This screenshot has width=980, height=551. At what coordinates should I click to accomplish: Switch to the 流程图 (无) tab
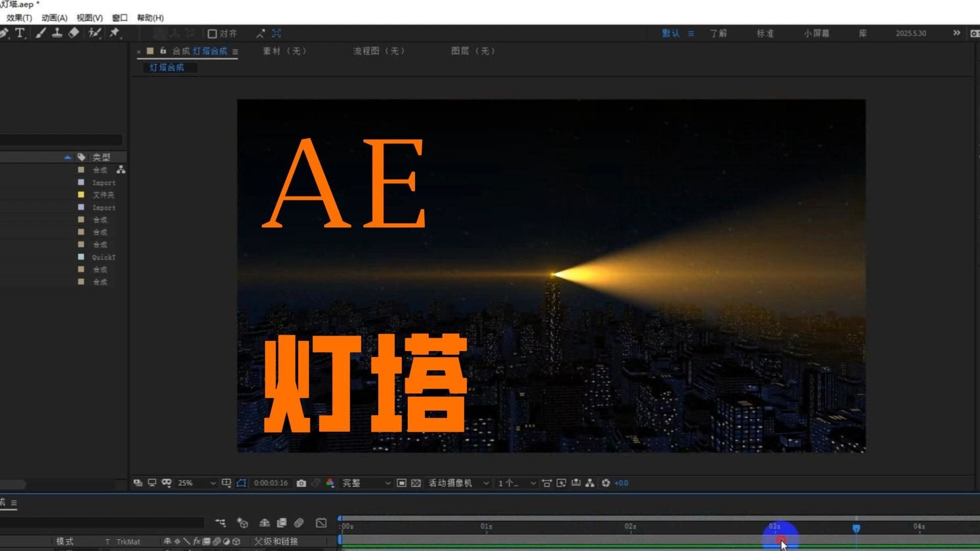(379, 51)
